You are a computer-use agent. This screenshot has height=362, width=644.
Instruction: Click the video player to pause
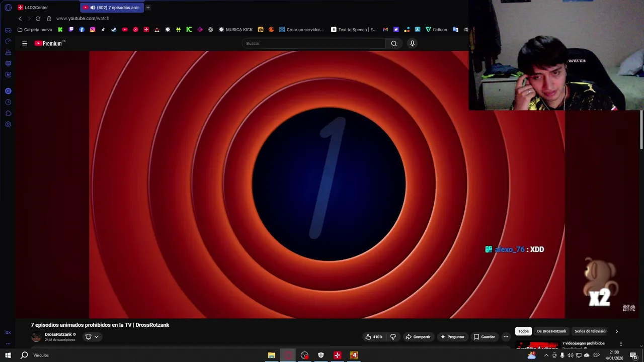click(x=327, y=185)
